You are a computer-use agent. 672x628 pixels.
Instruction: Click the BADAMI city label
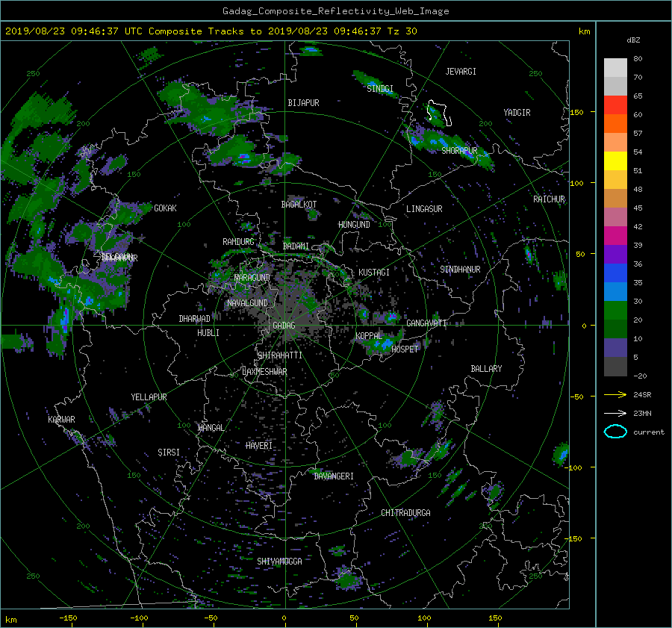click(x=296, y=246)
